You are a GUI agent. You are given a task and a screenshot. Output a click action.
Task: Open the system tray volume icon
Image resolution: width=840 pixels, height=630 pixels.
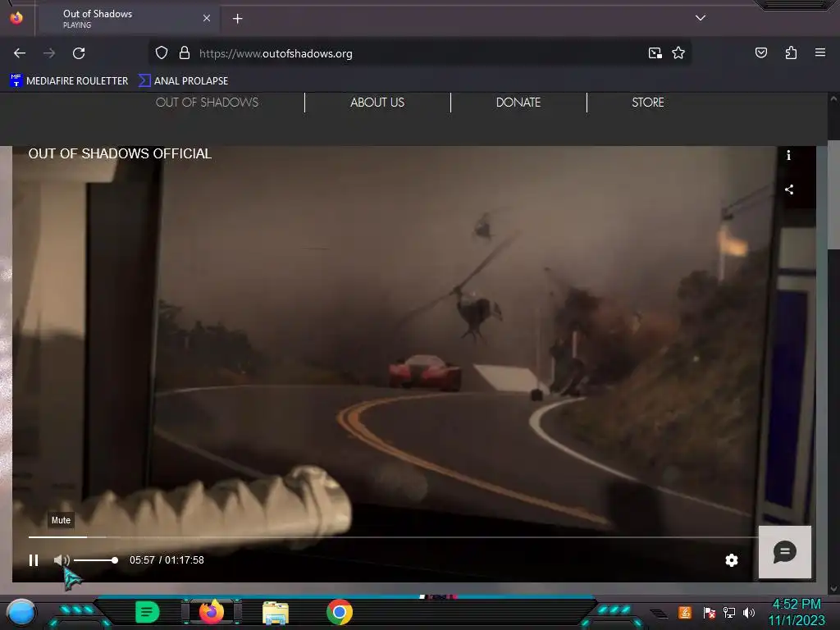click(749, 612)
